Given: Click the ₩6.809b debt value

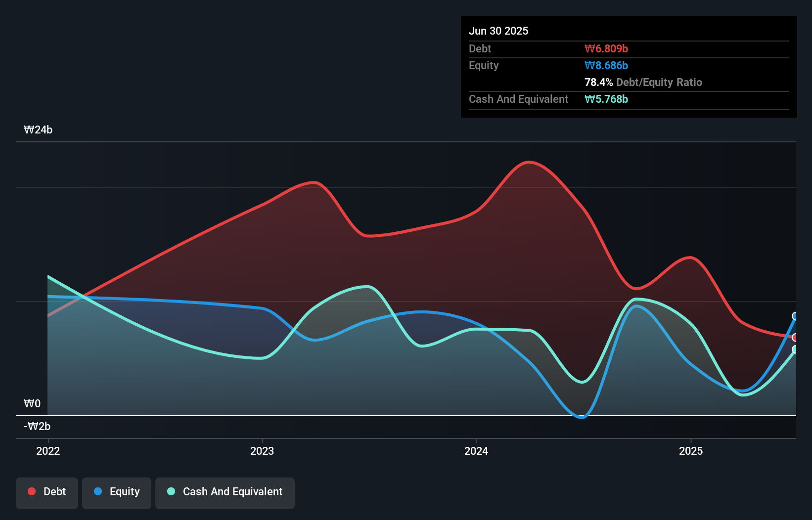Looking at the screenshot, I should coord(606,48).
